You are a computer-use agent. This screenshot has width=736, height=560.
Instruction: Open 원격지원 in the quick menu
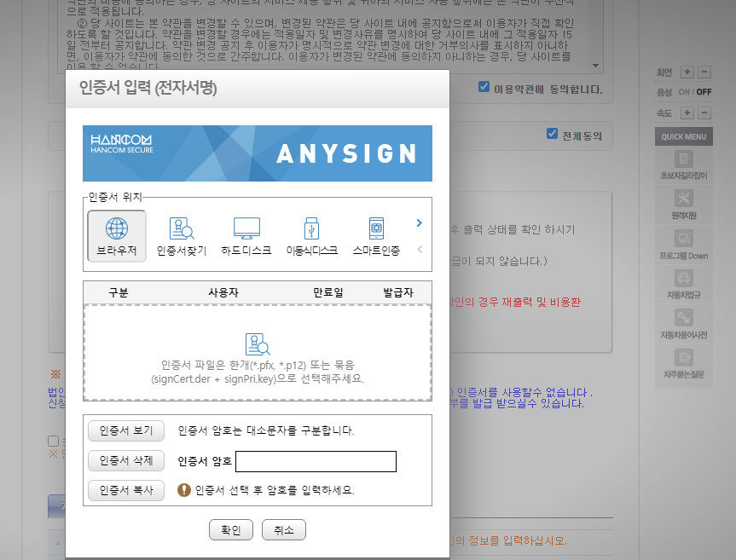683,205
